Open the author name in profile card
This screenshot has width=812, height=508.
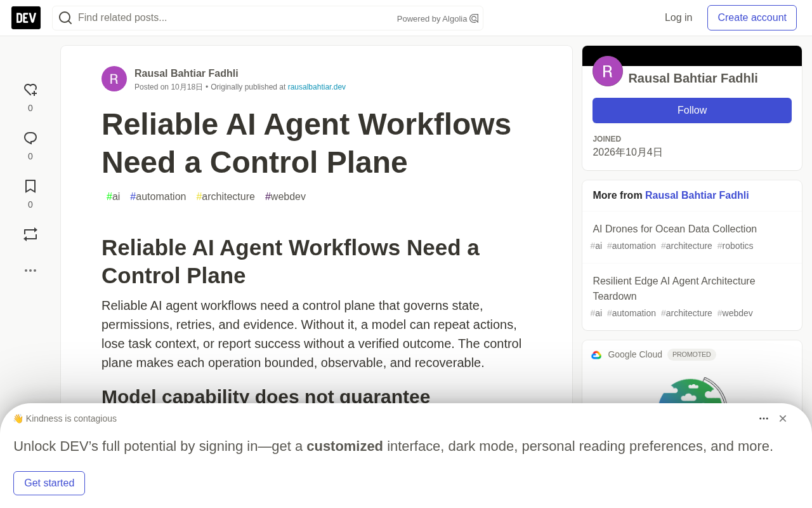[693, 78]
